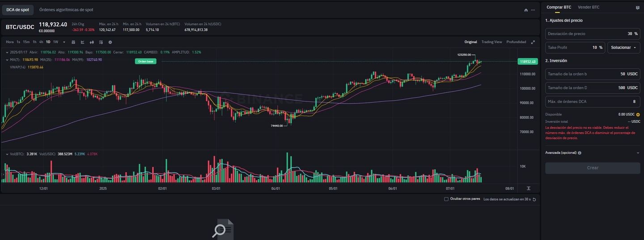Screen dimensions: 644x240
Task: Open the more time intervals dropdown arrow
Action: click(x=64, y=42)
